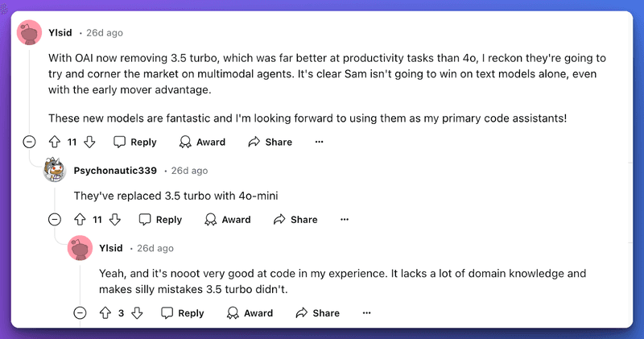Open the Psychonautic339 username profile link
The height and width of the screenshot is (339, 644).
pyautogui.click(x=115, y=171)
